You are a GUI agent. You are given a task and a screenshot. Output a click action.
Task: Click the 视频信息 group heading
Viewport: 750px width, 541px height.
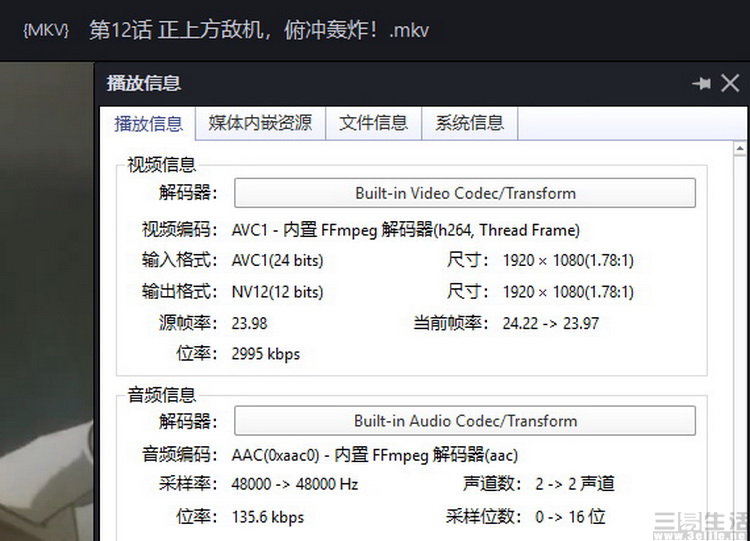point(161,165)
